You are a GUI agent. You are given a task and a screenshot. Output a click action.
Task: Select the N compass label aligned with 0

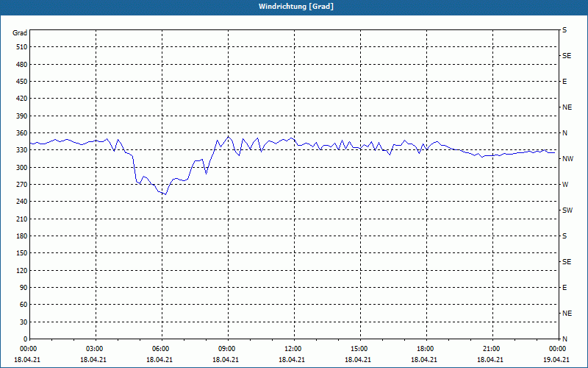point(564,339)
